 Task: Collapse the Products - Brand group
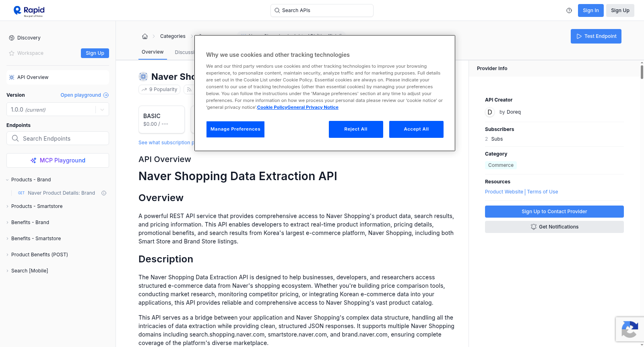[7, 180]
